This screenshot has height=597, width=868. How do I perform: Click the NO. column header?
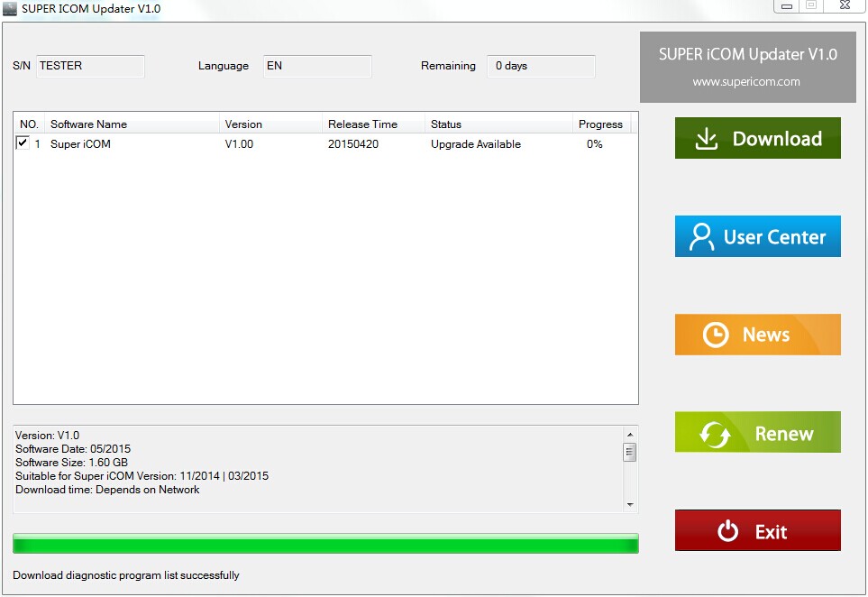click(30, 124)
